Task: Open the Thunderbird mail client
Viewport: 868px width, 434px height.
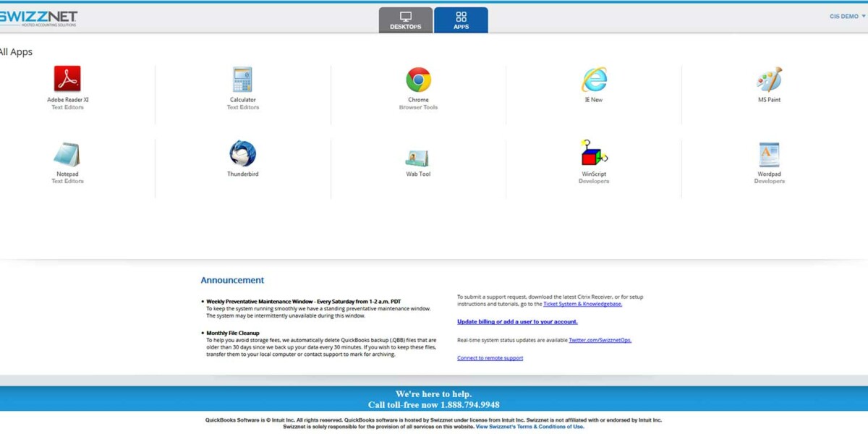Action: [242, 154]
